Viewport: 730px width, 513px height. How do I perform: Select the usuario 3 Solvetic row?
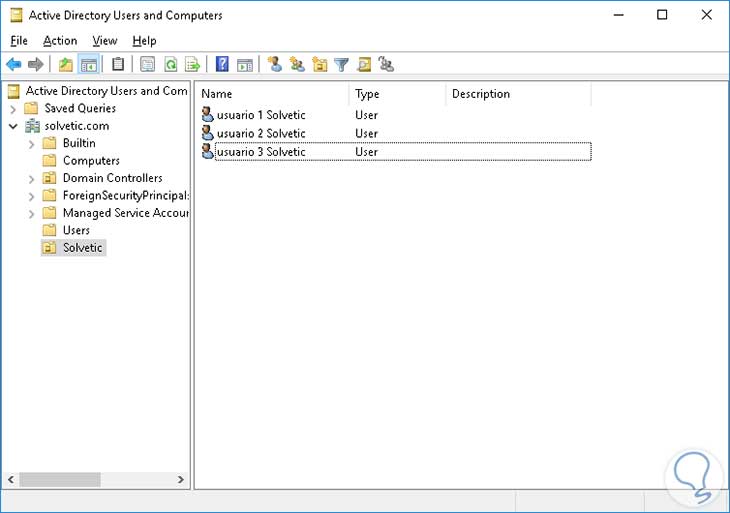[396, 151]
